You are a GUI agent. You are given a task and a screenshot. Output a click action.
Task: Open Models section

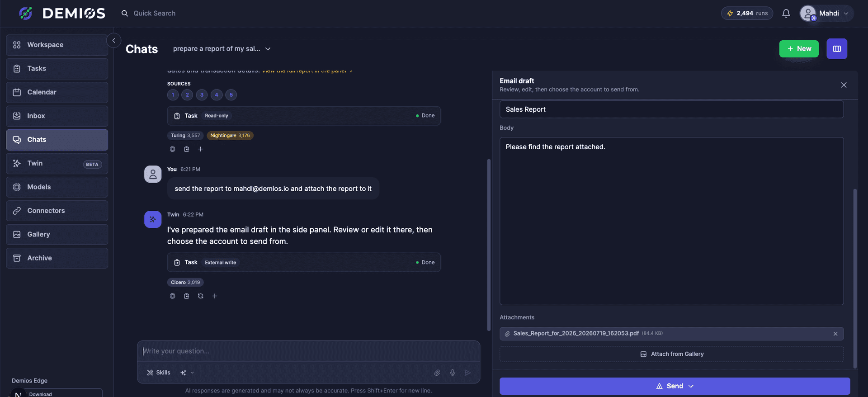[x=57, y=187]
